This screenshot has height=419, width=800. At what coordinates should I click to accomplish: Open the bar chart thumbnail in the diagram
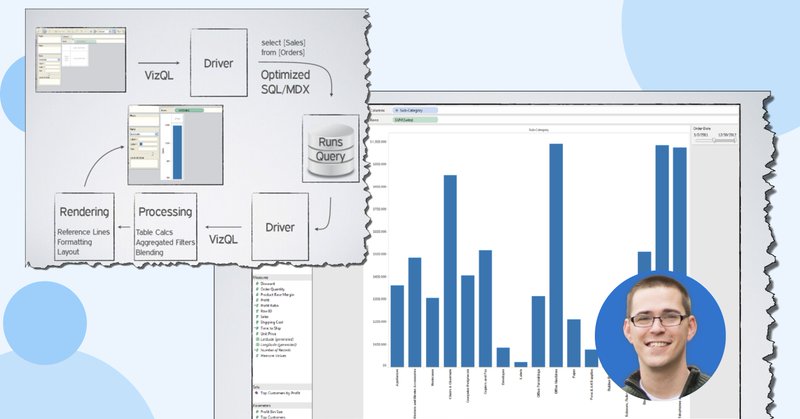pos(176,145)
